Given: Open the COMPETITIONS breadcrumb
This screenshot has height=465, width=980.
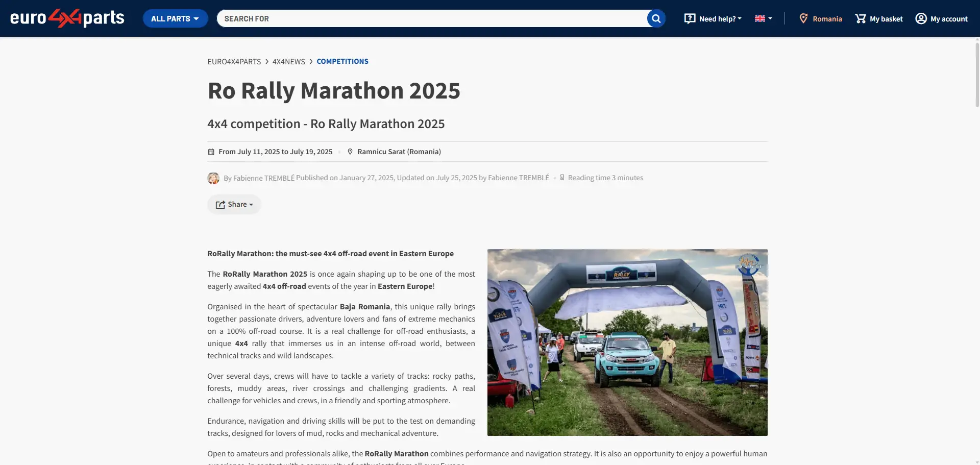Looking at the screenshot, I should coord(342,61).
